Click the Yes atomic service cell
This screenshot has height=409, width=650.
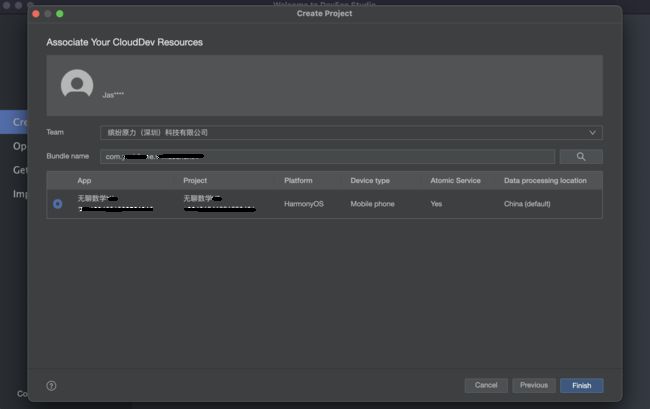point(436,204)
